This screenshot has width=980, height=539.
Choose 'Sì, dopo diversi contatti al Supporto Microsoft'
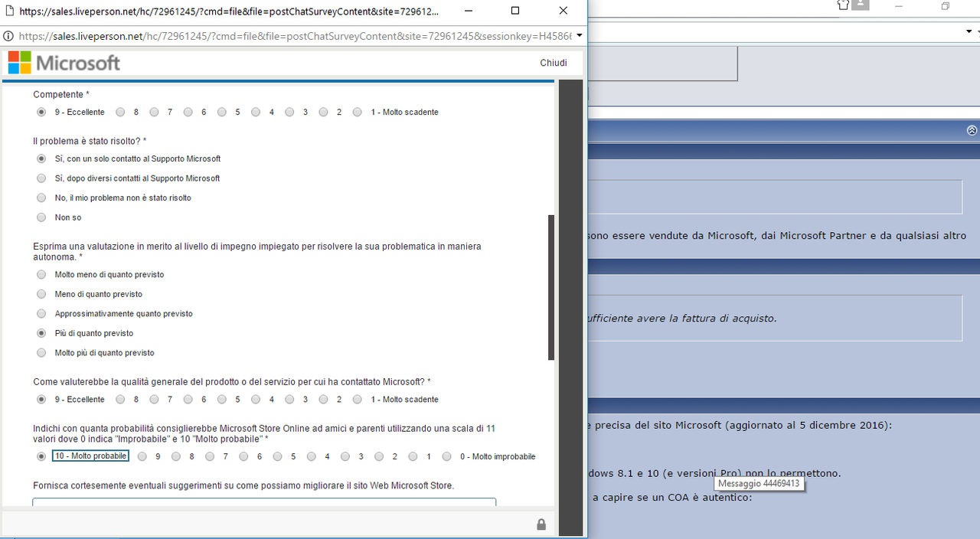41,178
